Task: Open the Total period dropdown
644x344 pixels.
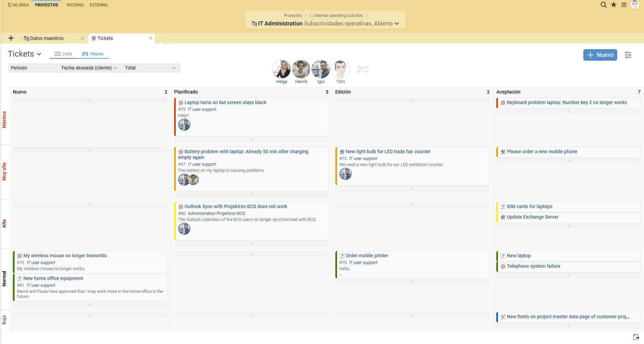Action: coord(150,68)
